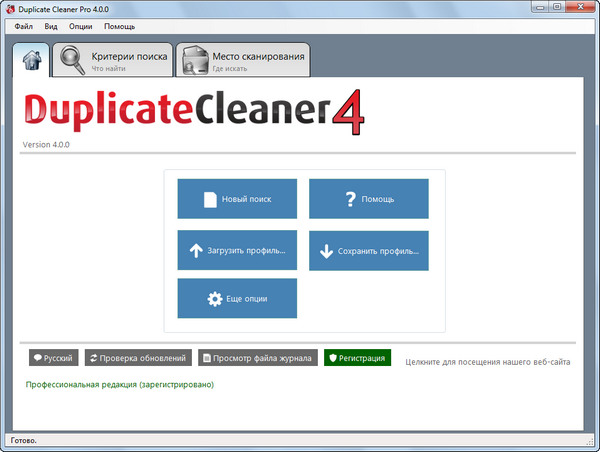Open help via the Помощь tile

tap(368, 199)
